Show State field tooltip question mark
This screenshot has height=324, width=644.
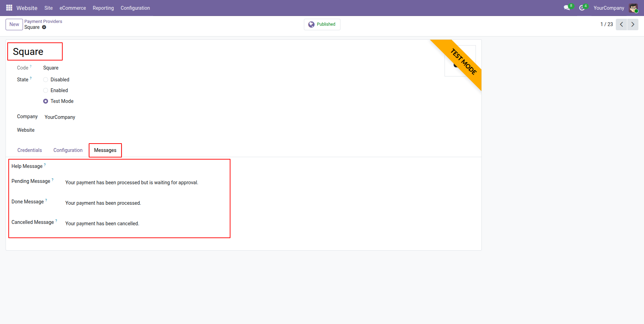click(31, 78)
